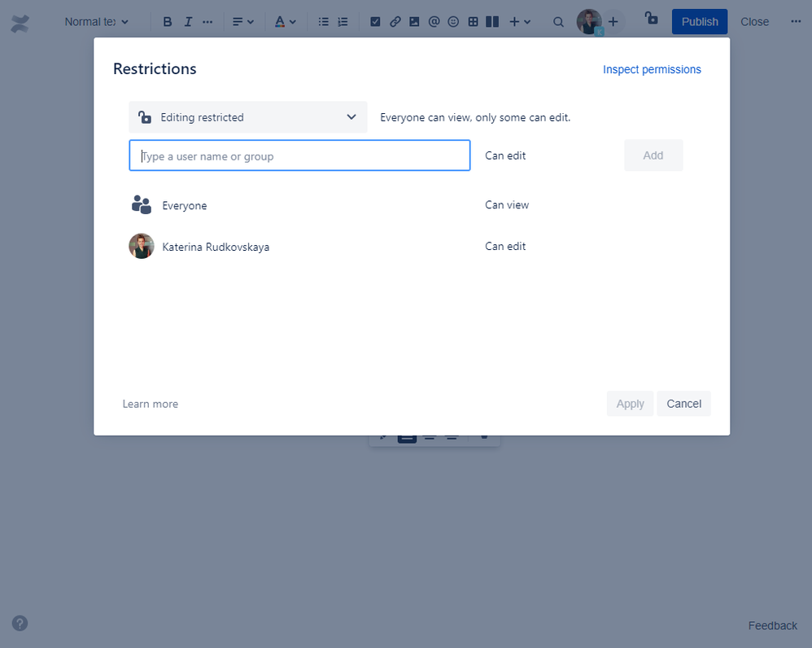Screen dimensions: 812x648
Task: Insert an action item checkbox
Action: [x=375, y=22]
